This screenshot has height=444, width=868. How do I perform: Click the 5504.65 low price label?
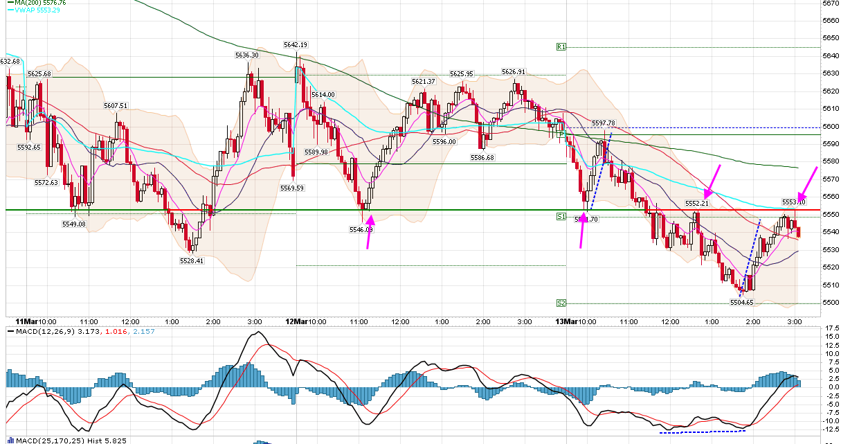[x=742, y=302]
